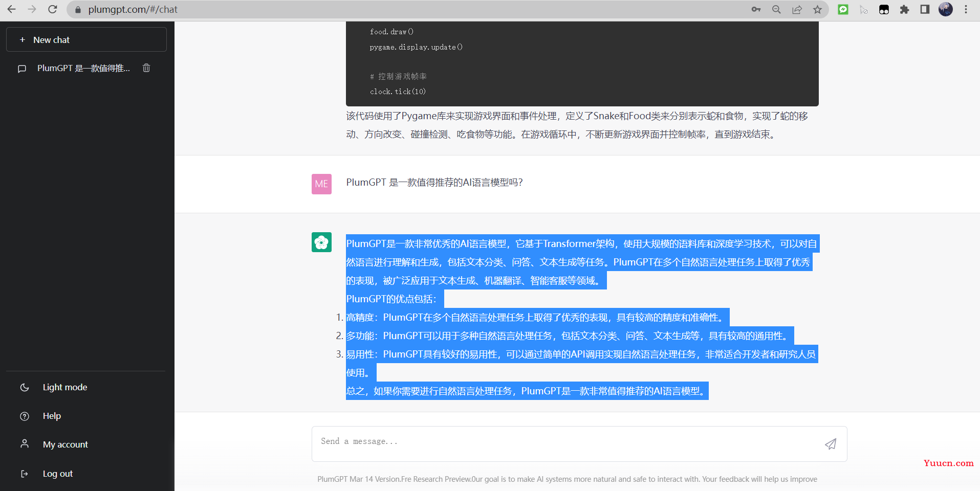Delete the PlumGPT conversation with trash icon
The image size is (980, 491).
pos(146,68)
